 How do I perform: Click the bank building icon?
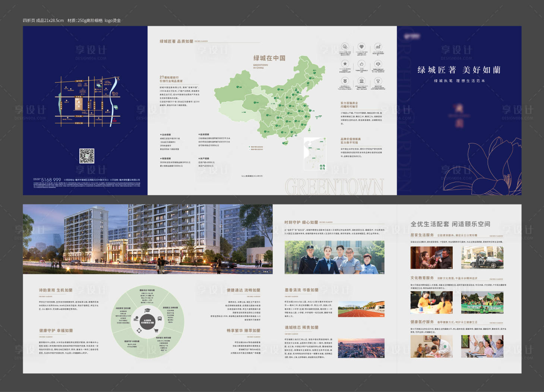[x=361, y=80]
